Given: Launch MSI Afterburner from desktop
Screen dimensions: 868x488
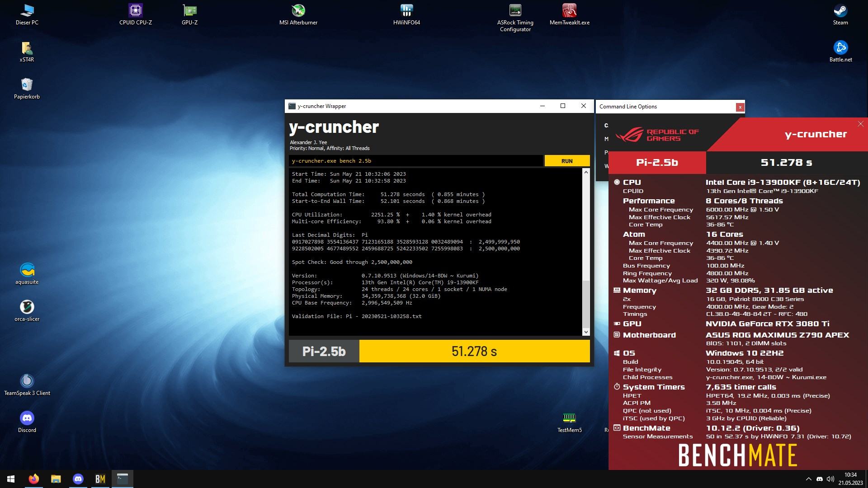Looking at the screenshot, I should tap(297, 10).
